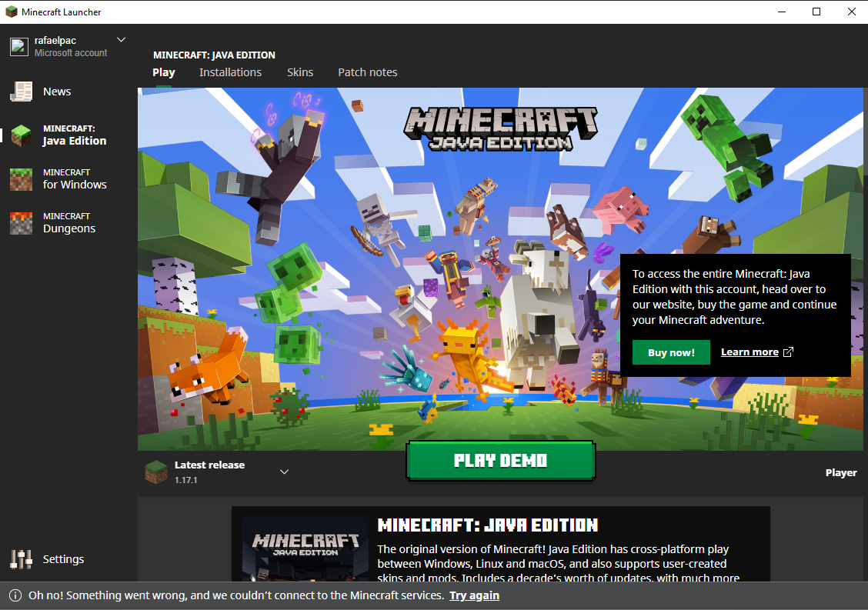Maximize the Minecraft Launcher window
This screenshot has height=610, width=868.
[816, 12]
